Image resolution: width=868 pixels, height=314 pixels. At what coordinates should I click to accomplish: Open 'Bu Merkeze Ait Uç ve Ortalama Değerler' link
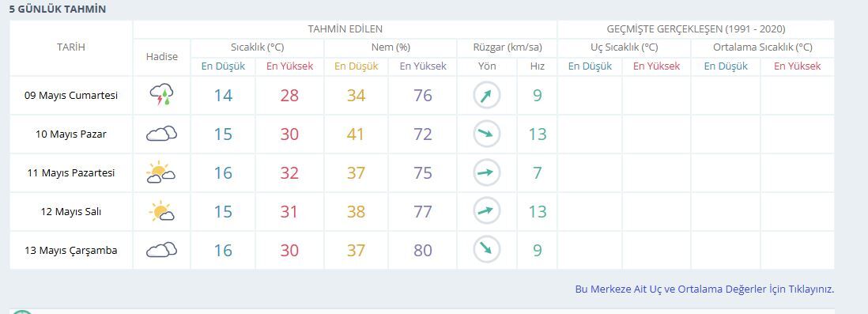click(x=704, y=289)
